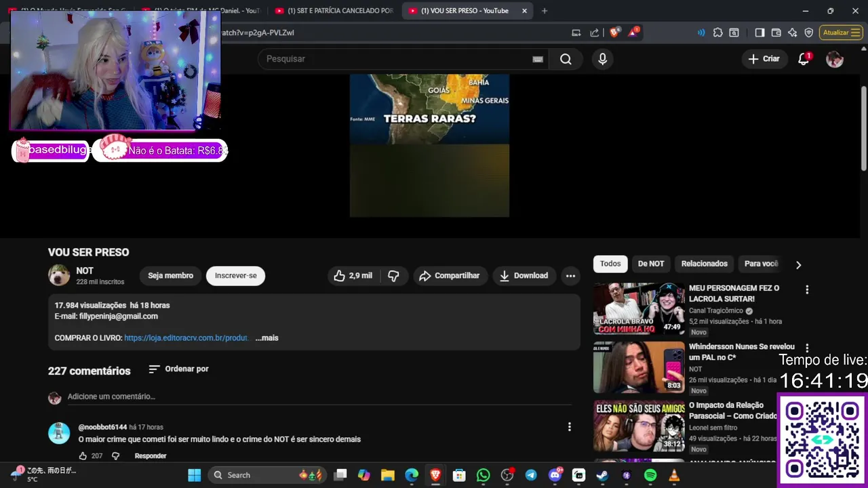
Task: Open Eles Não São Seus Amigos thumbnail
Action: coord(639,426)
